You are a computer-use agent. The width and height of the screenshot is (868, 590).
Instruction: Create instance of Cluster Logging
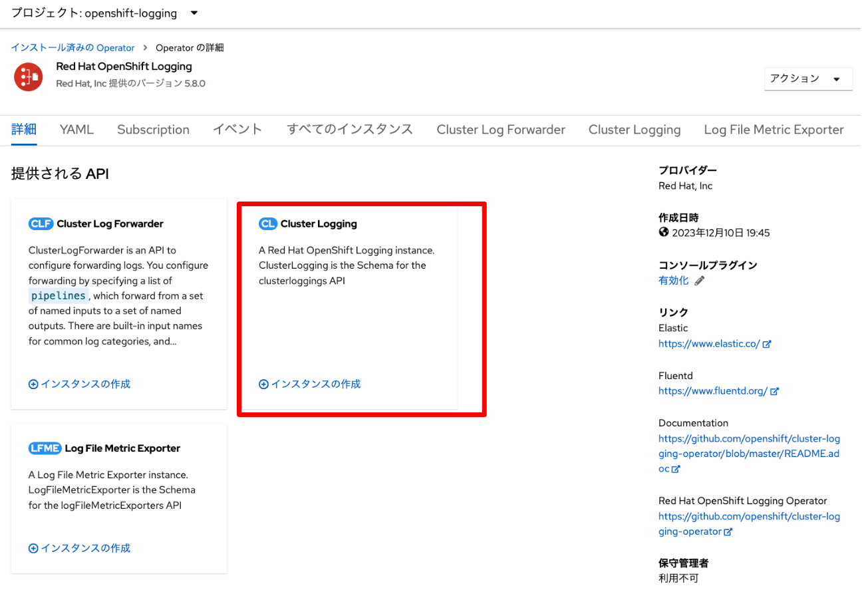[309, 384]
